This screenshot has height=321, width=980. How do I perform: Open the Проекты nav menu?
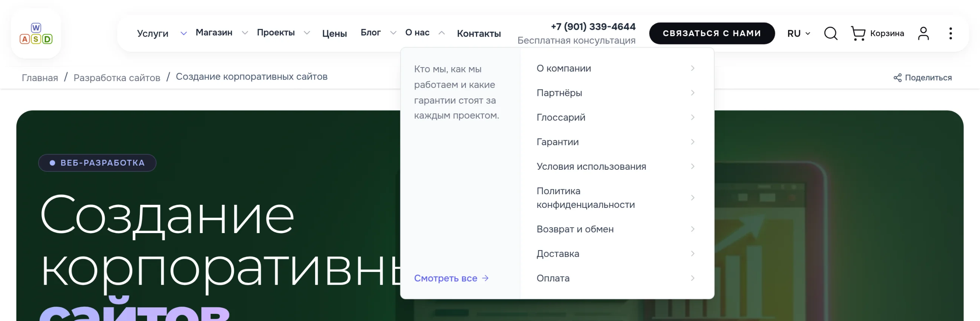pos(276,33)
